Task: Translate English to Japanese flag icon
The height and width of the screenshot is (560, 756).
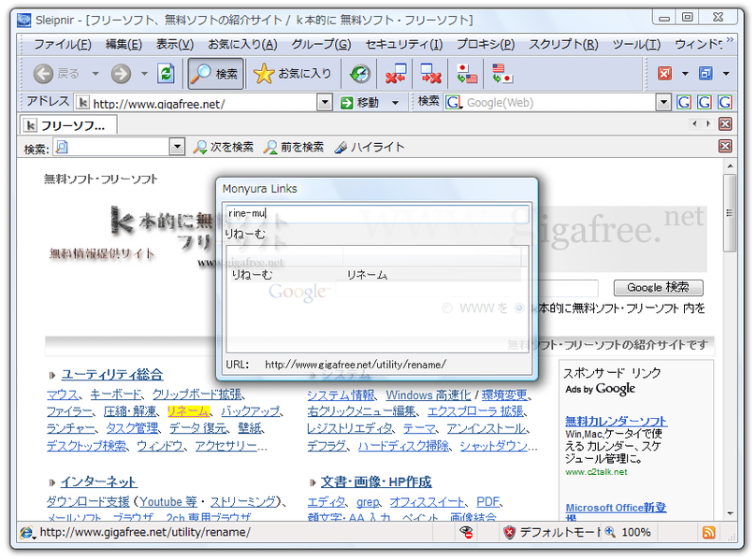Action: tap(502, 74)
